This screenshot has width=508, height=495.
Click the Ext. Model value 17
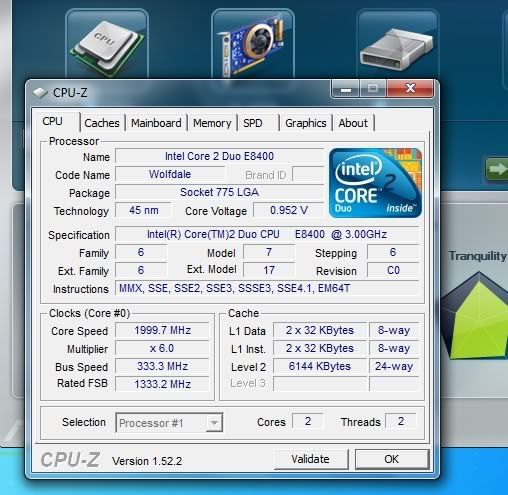[x=269, y=270]
